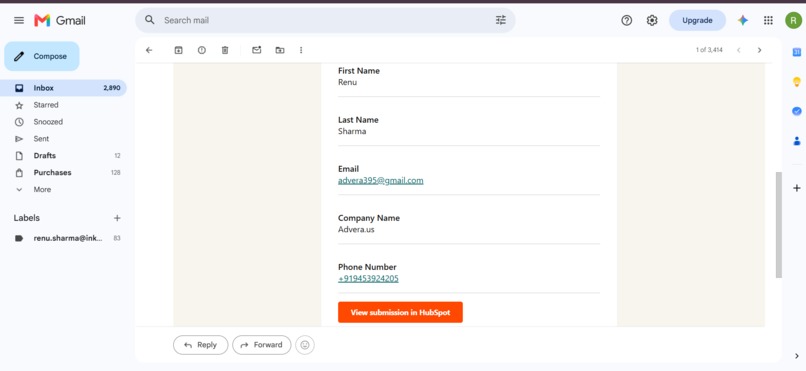The width and height of the screenshot is (806, 371).
Task: Open the main menu hamburger icon
Action: point(19,21)
